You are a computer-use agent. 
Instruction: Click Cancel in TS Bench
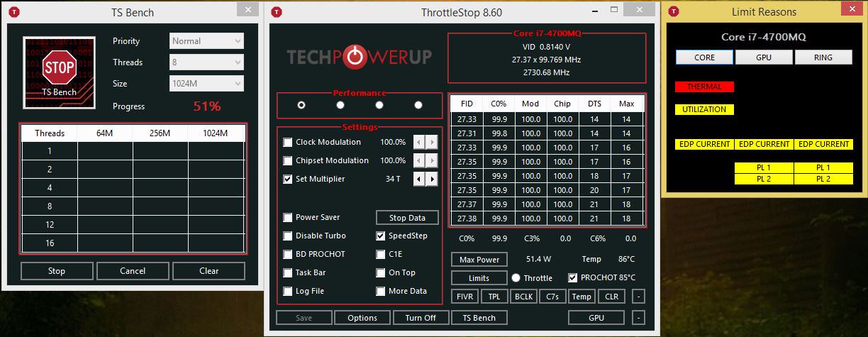tap(133, 271)
